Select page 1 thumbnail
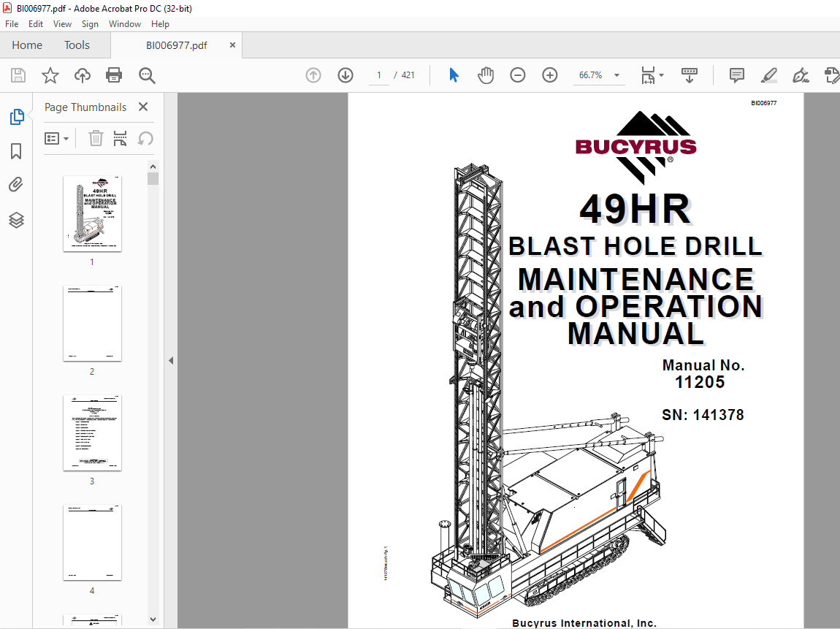This screenshot has width=840, height=629. (92, 214)
